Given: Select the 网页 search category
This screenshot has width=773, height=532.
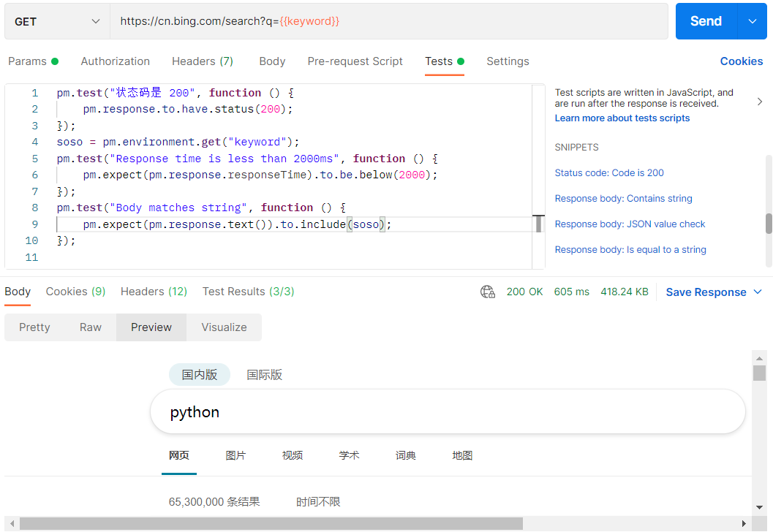Looking at the screenshot, I should (179, 456).
